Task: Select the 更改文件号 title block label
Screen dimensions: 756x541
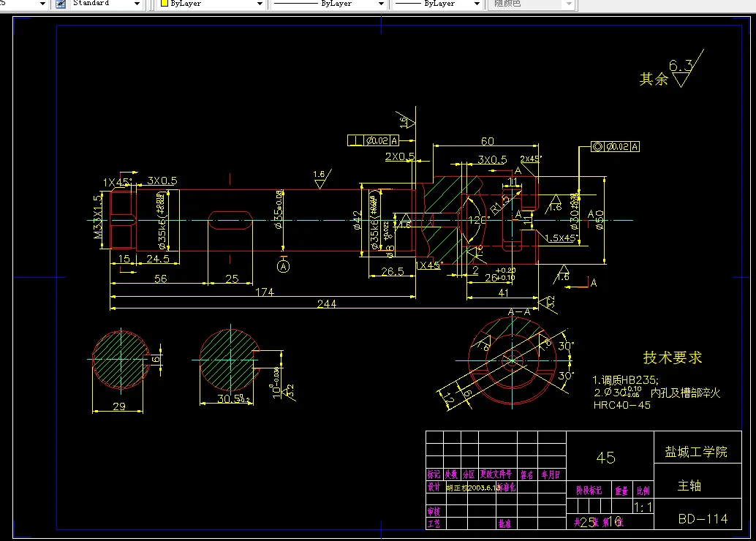Action: pyautogui.click(x=496, y=474)
